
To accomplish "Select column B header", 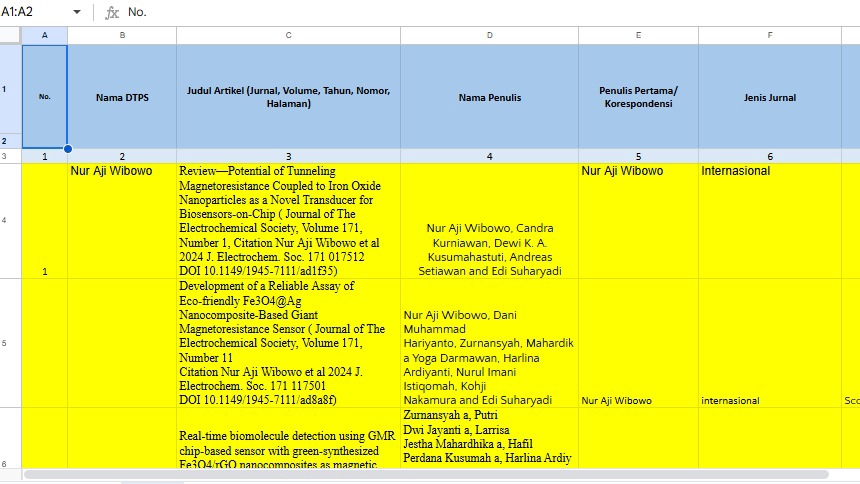I will [122, 35].
